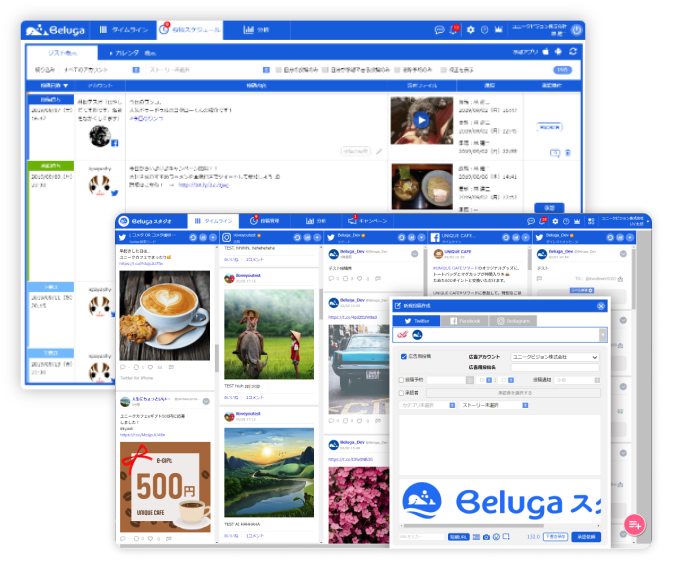Click the Android app icon in schedule toolbar
This screenshot has width=673, height=570.
tap(558, 52)
